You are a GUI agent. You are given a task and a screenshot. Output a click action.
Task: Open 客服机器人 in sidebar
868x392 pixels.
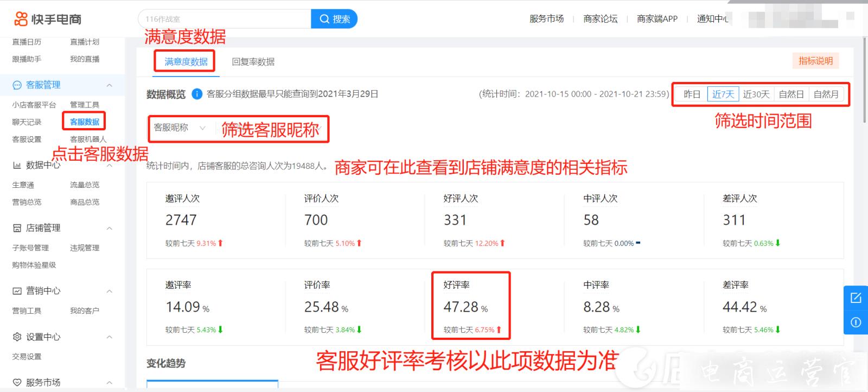click(88, 140)
